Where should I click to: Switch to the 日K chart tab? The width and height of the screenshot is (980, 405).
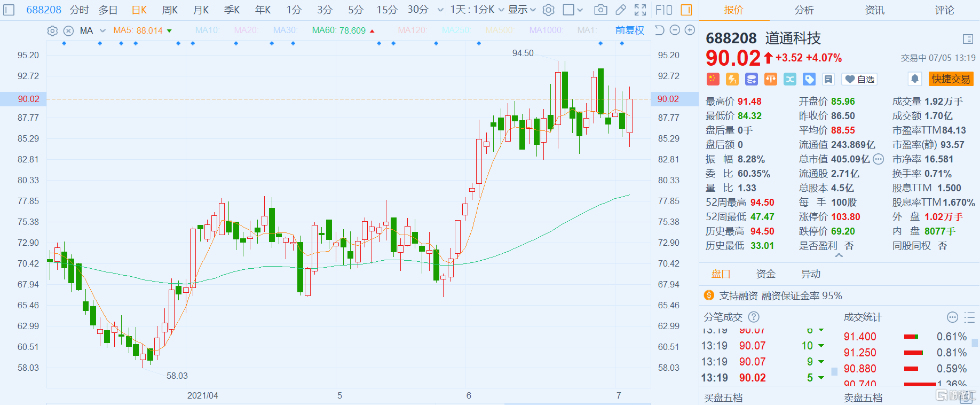click(139, 10)
